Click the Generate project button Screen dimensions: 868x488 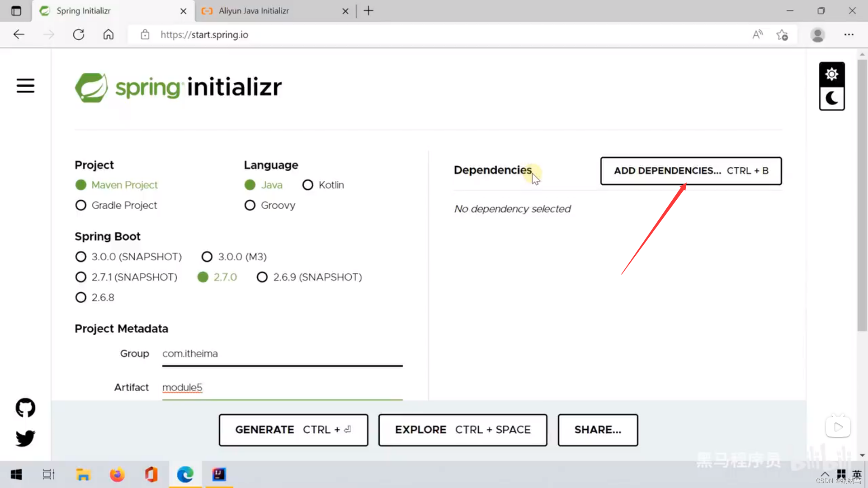[293, 430]
